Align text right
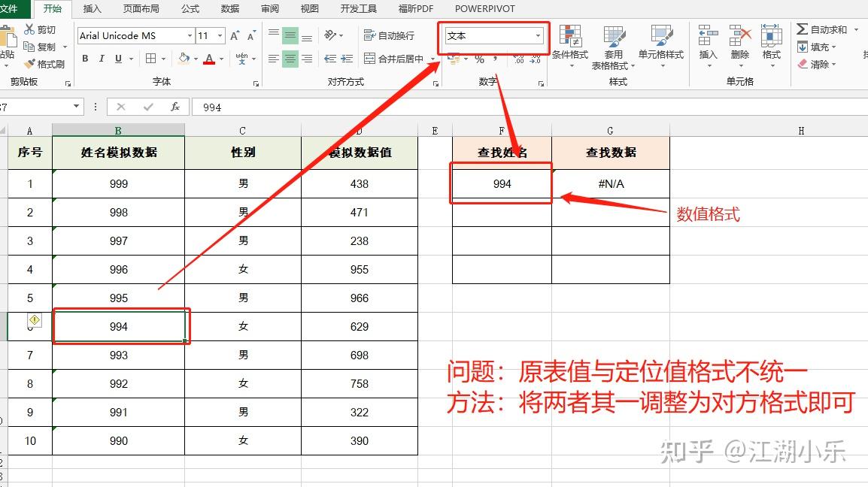This screenshot has height=487, width=868. tap(307, 58)
